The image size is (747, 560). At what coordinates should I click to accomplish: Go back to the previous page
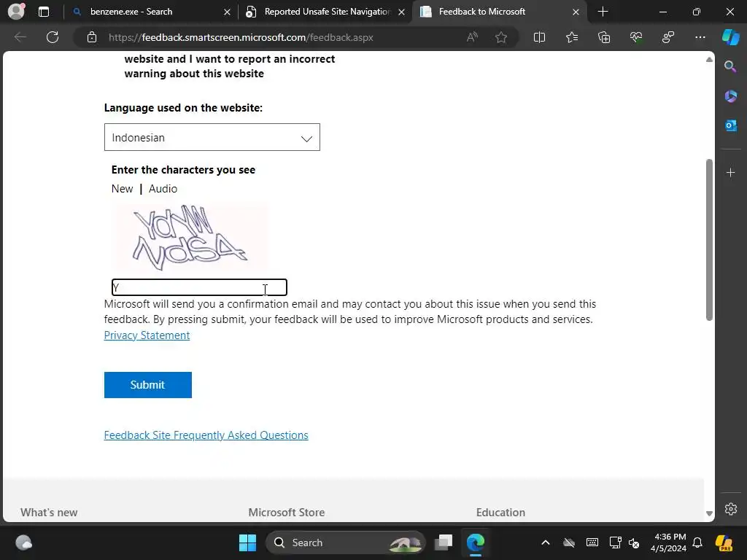tap(20, 37)
